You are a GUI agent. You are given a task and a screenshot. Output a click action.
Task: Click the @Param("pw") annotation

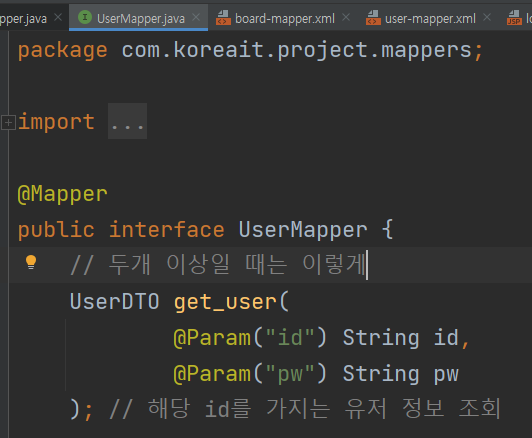click(x=250, y=374)
